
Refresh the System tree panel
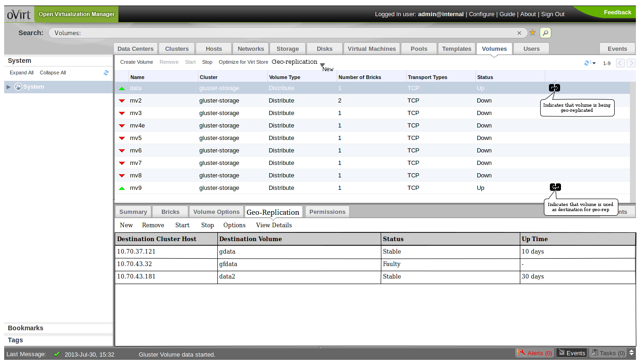106,73
